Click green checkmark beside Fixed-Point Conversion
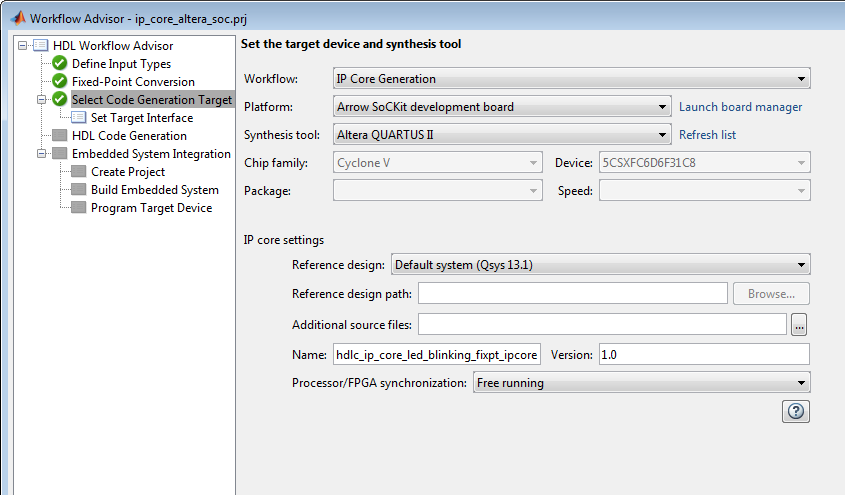 pyautogui.click(x=60, y=82)
